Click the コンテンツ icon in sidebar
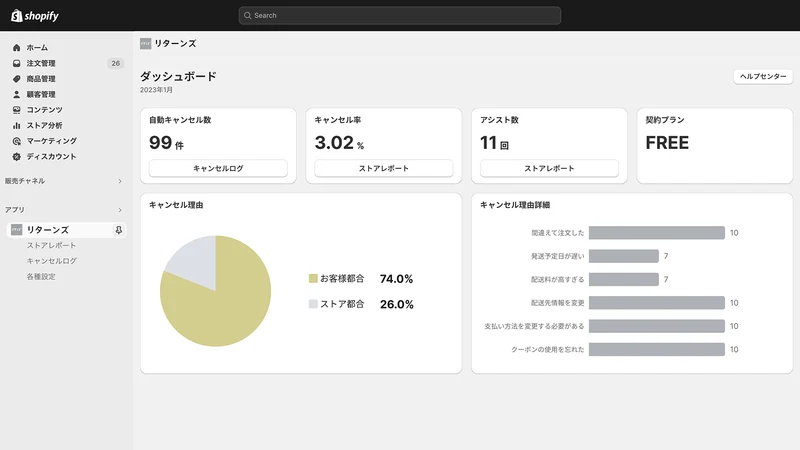The width and height of the screenshot is (800, 450). click(16, 110)
